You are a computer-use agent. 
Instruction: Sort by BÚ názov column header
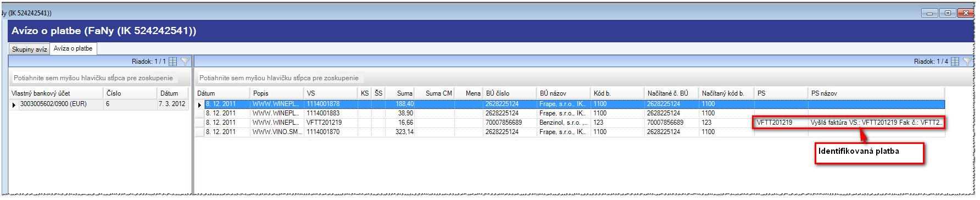click(564, 93)
